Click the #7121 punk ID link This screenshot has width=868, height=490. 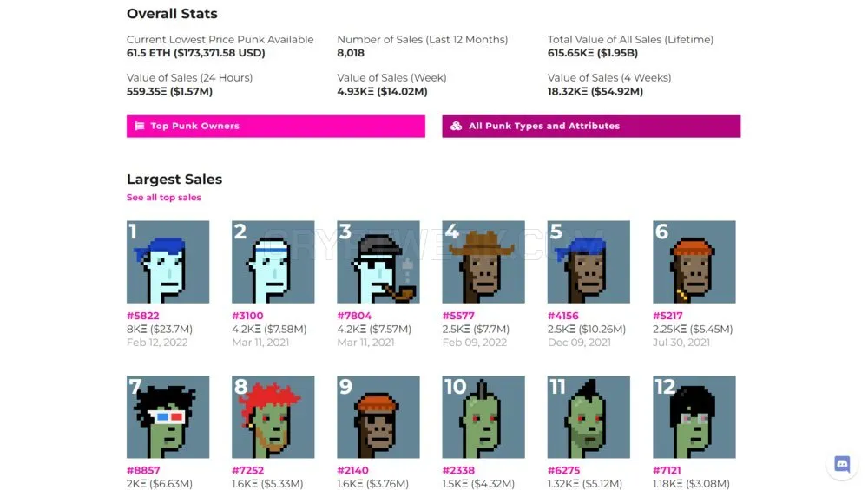[667, 471]
